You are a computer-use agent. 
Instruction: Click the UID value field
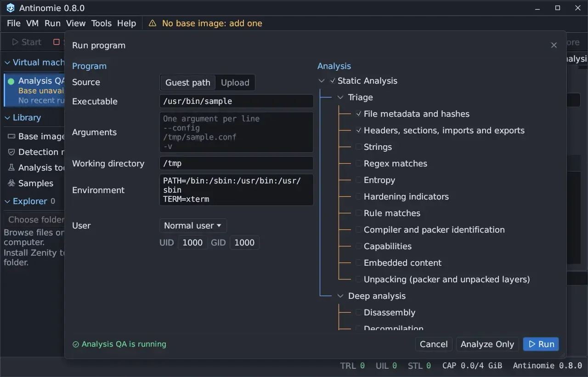click(x=192, y=243)
